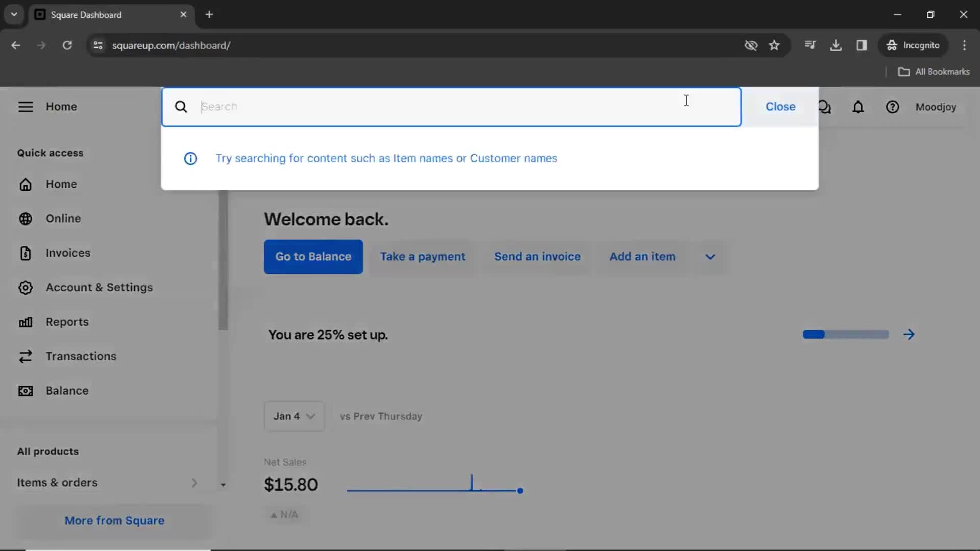Bookmark this page with star icon

(774, 45)
